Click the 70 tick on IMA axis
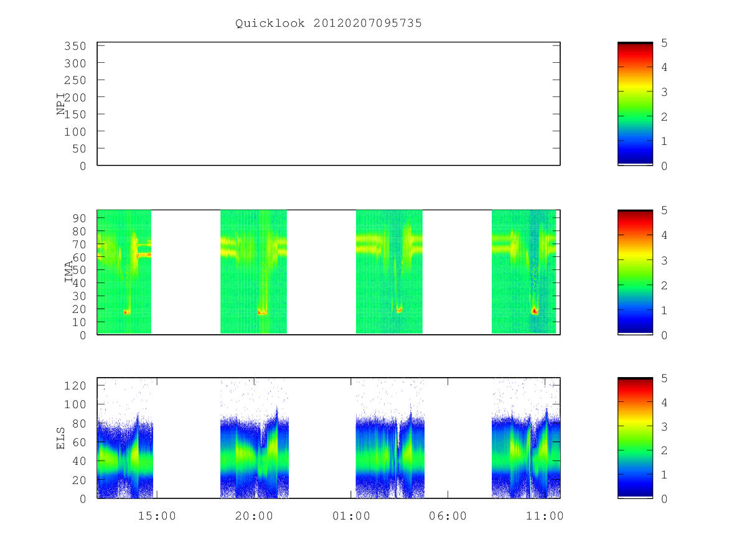 [x=78, y=244]
